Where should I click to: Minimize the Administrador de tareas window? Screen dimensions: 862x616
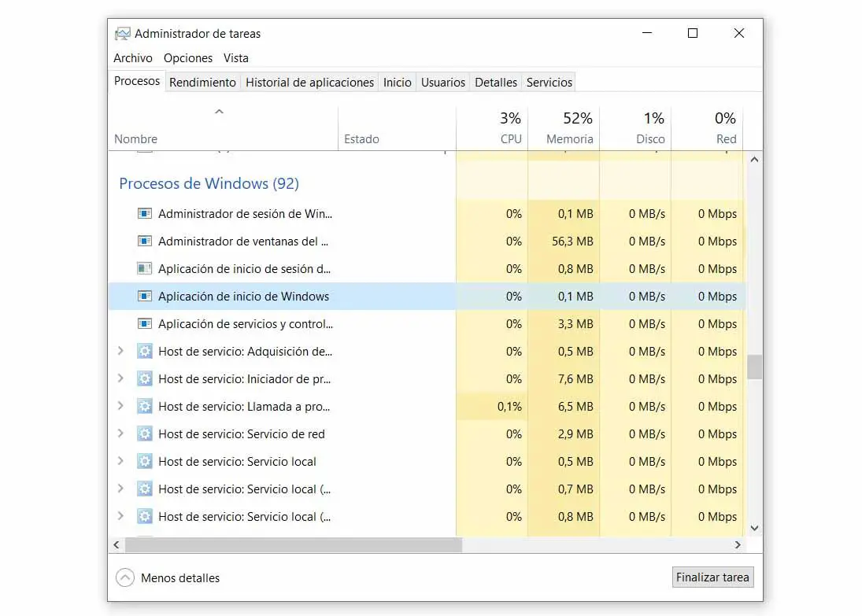tap(647, 33)
